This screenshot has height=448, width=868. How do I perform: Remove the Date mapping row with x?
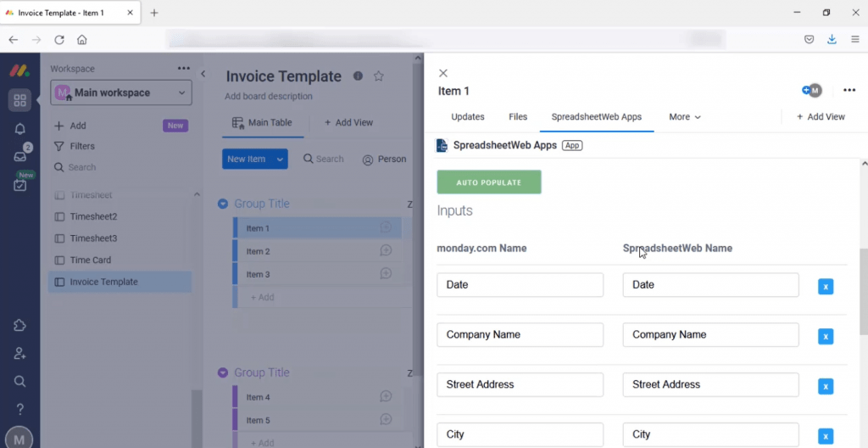[826, 287]
